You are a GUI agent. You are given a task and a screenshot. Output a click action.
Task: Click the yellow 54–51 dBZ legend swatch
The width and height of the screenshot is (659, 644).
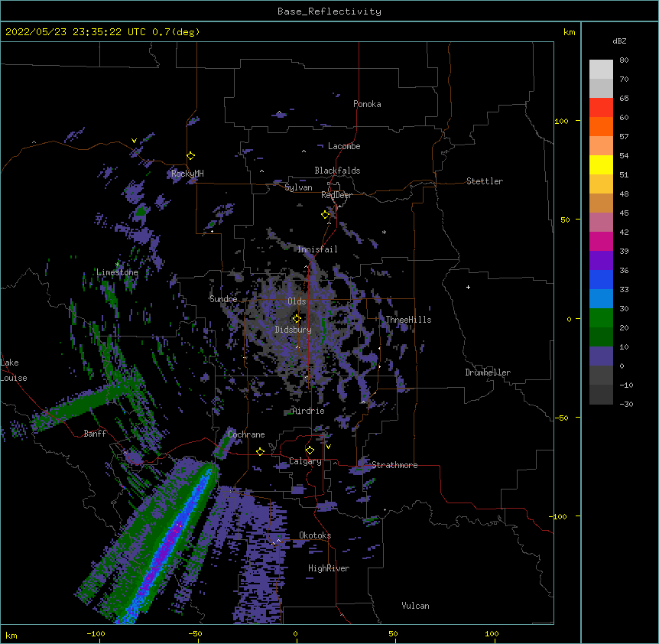point(601,164)
